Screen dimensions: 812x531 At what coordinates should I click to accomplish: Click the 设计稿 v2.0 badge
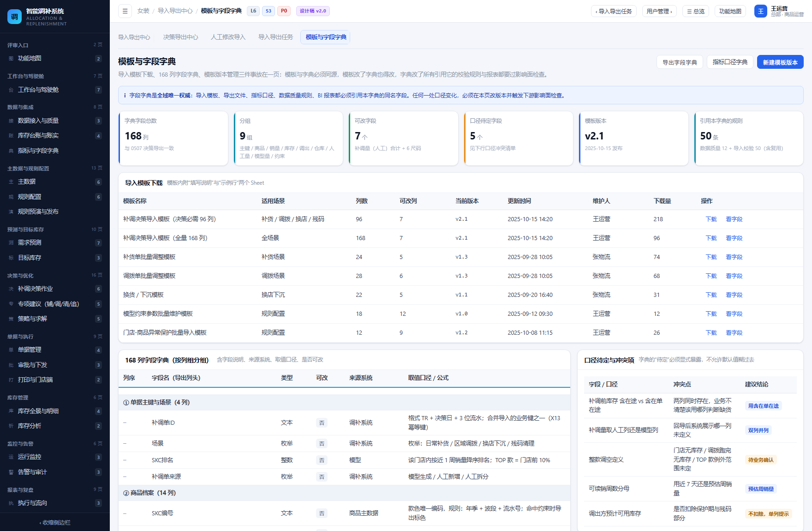[x=313, y=11]
